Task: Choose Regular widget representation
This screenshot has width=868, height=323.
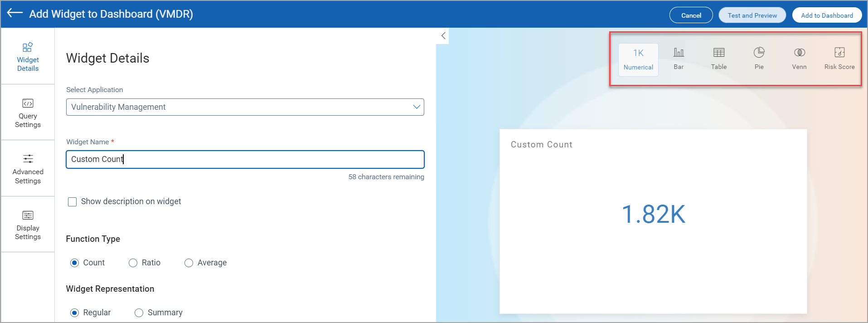Action: pyautogui.click(x=74, y=313)
